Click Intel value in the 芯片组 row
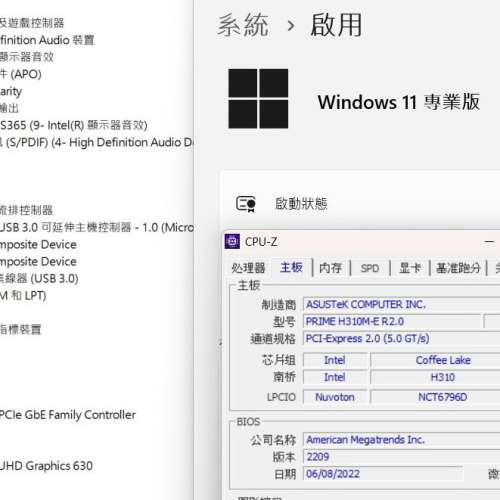 point(335,360)
